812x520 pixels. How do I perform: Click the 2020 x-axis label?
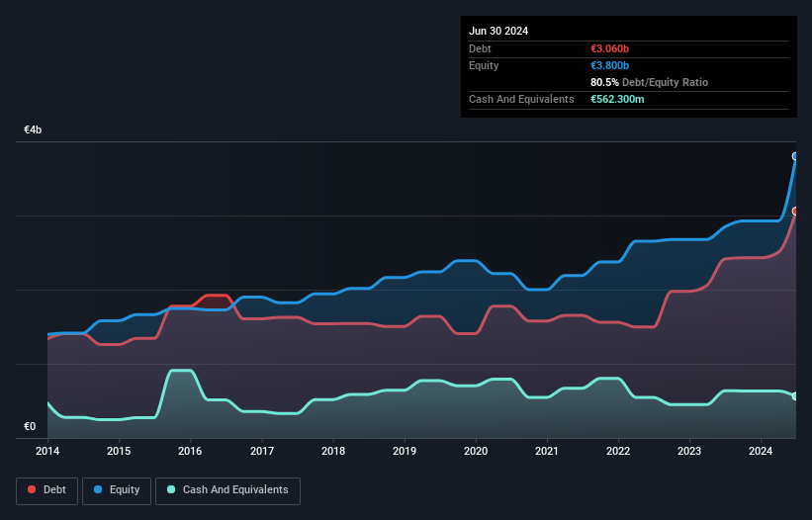pos(476,451)
